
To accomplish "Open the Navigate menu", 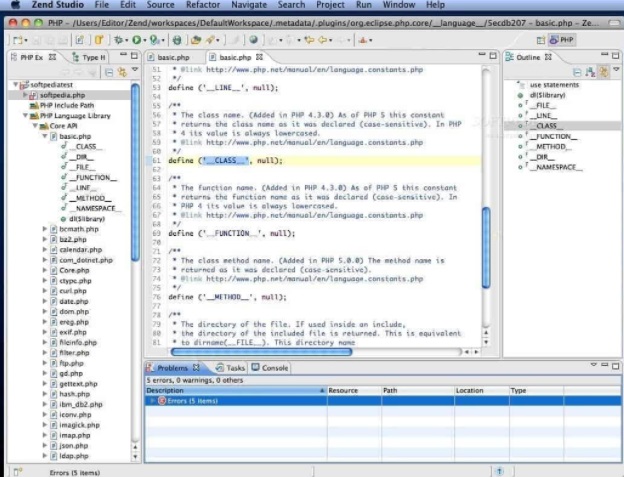I will pos(249,5).
